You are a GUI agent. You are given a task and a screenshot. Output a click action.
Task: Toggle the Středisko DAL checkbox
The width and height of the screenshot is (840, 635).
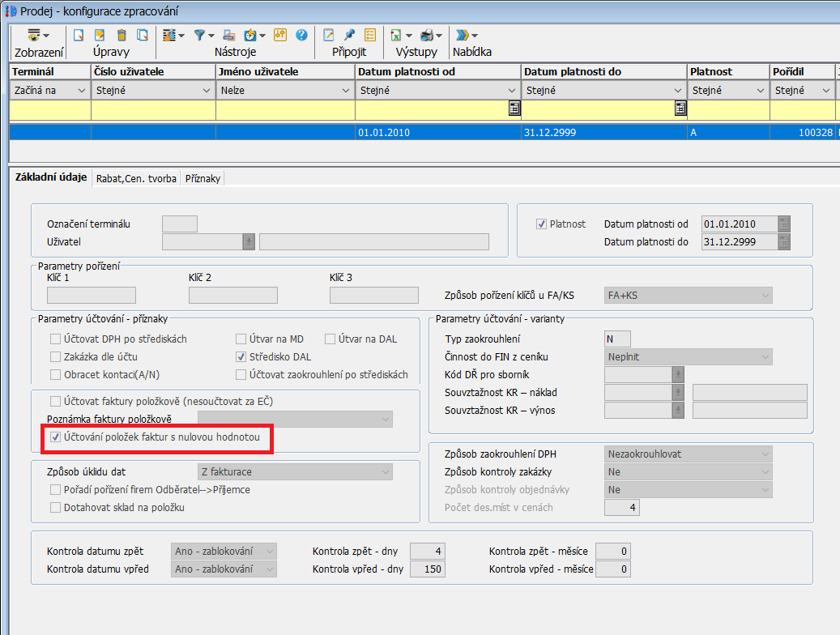point(241,357)
